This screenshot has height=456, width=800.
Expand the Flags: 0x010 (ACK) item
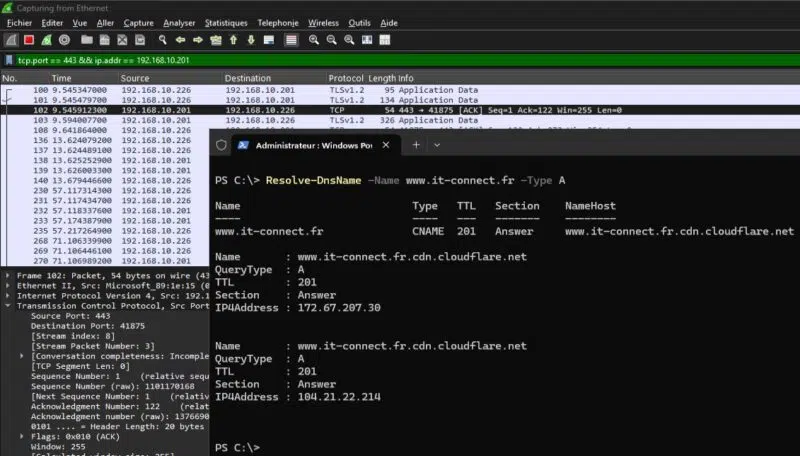tap(21, 437)
